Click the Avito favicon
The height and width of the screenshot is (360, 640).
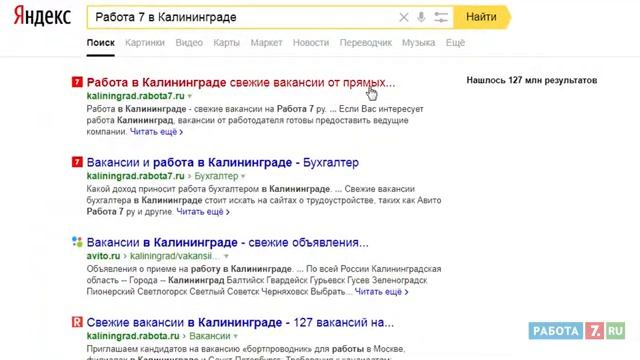click(x=77, y=242)
